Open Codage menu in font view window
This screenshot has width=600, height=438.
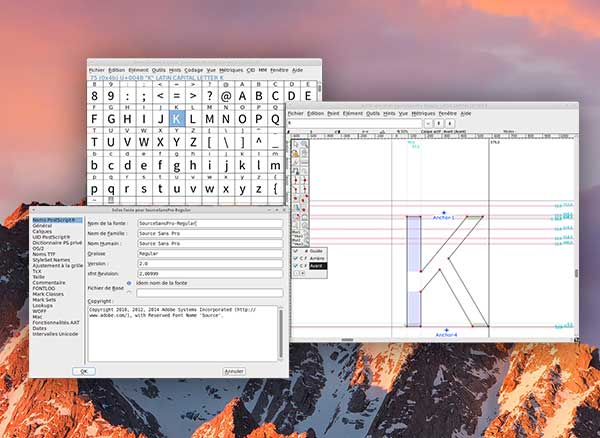click(x=194, y=70)
